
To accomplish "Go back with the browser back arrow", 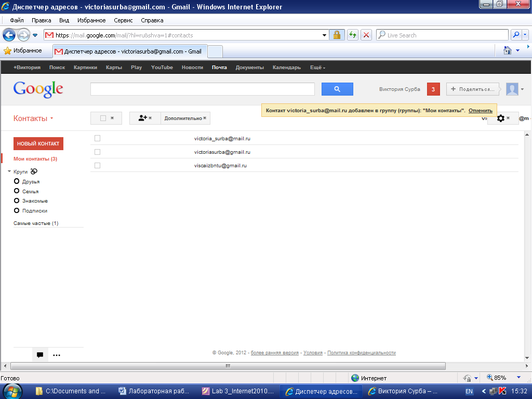I will coord(9,35).
